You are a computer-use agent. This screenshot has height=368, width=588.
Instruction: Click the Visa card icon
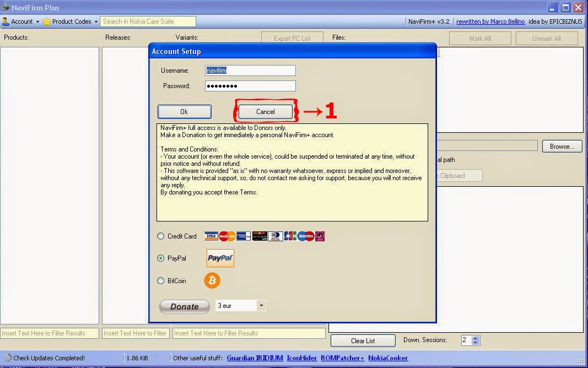pos(211,236)
